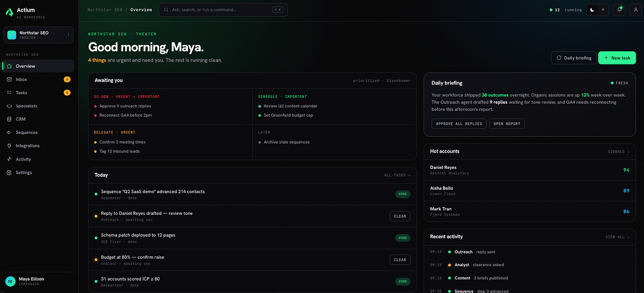The width and height of the screenshot is (644, 293).
Task: Open Sequences in the sidebar
Action: (x=39, y=132)
